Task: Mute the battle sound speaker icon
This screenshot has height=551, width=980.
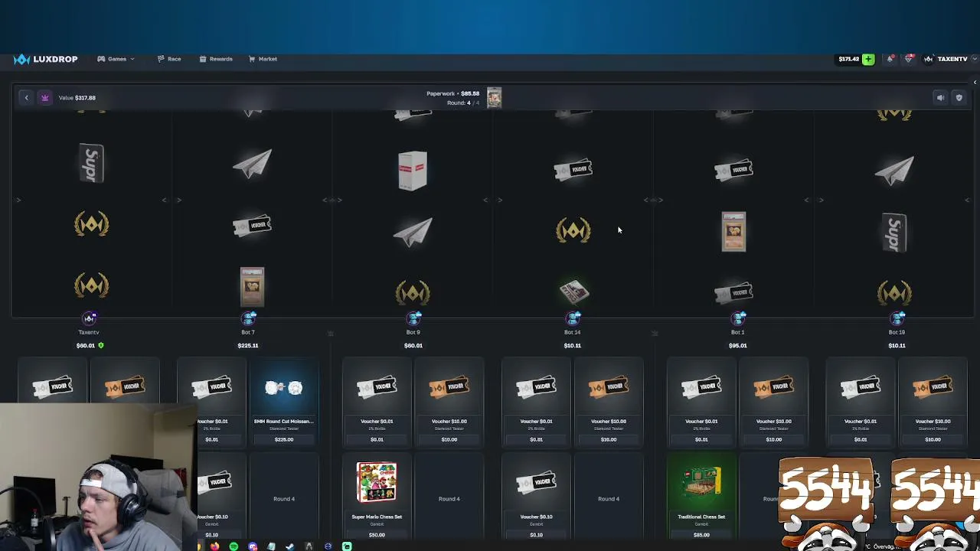Action: tap(940, 97)
